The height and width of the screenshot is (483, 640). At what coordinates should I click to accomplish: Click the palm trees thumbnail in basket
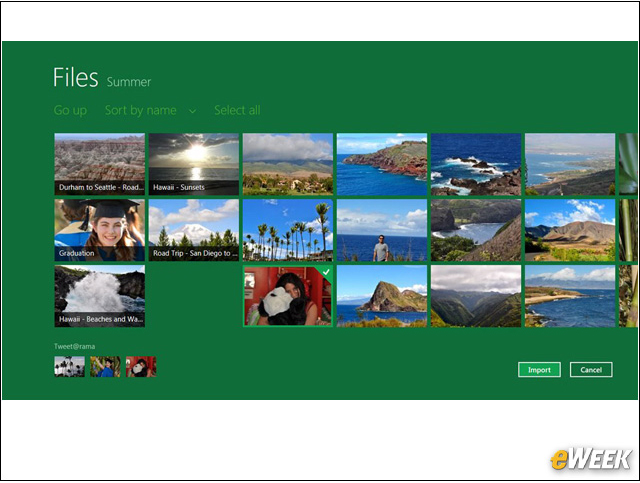[x=69, y=367]
